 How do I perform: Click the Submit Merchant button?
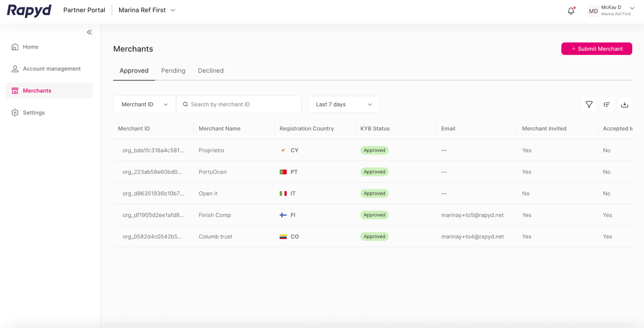click(x=596, y=49)
